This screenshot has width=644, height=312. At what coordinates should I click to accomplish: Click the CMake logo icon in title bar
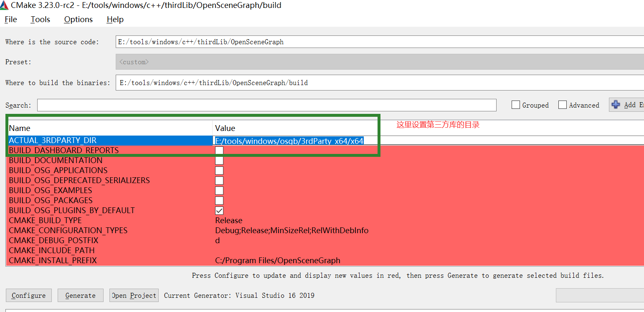(4, 5)
